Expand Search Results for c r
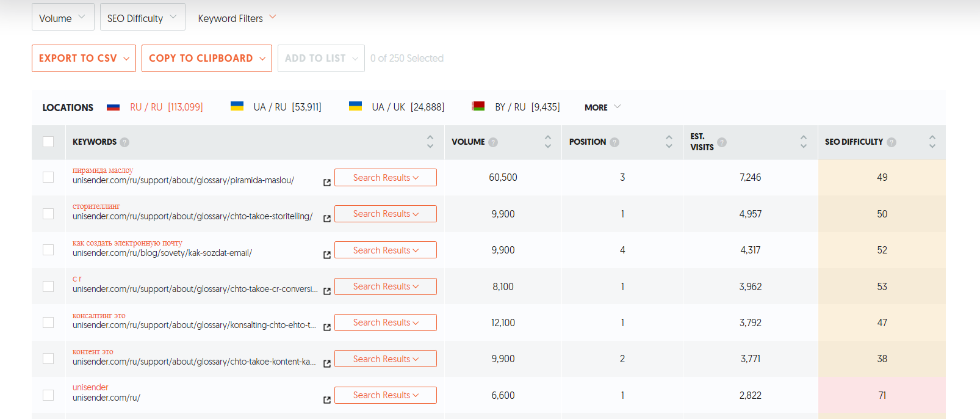The height and width of the screenshot is (419, 980). [x=386, y=286]
